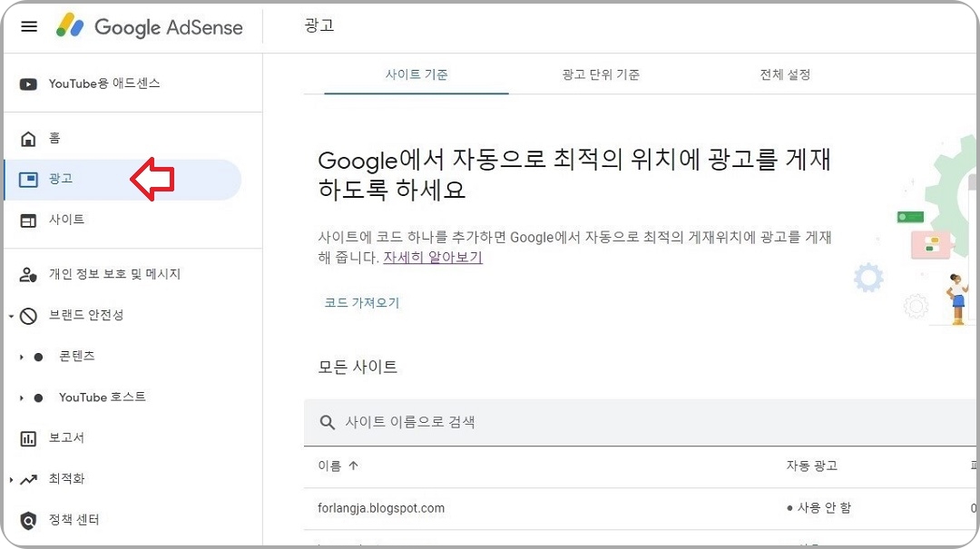The image size is (980, 549).
Task: Click the Google AdSense logo
Action: 150,26
